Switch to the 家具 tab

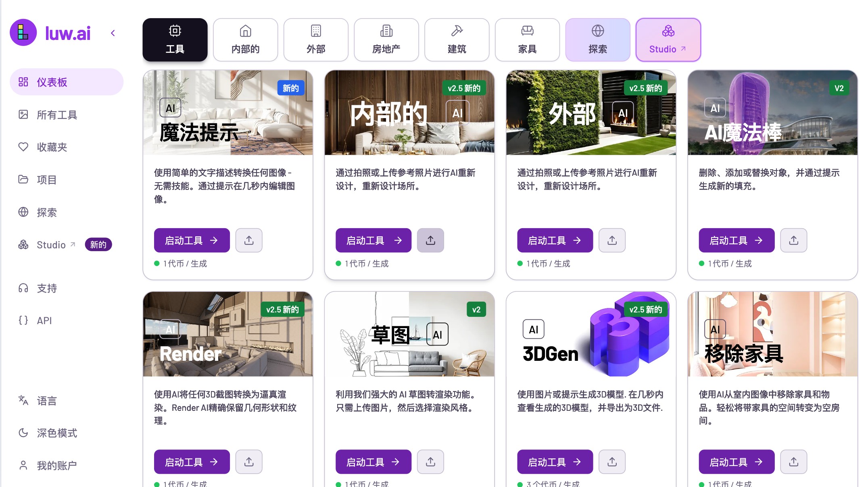pos(527,40)
